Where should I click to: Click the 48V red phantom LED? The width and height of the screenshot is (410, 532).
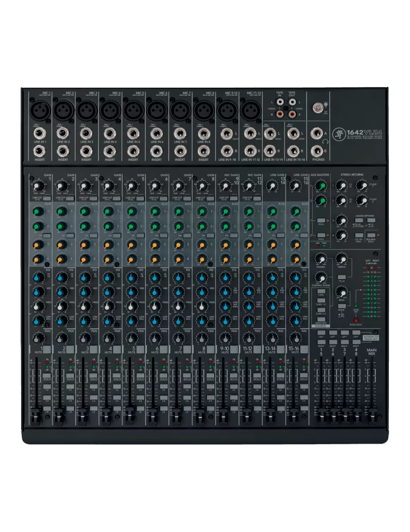pyautogui.click(x=318, y=246)
